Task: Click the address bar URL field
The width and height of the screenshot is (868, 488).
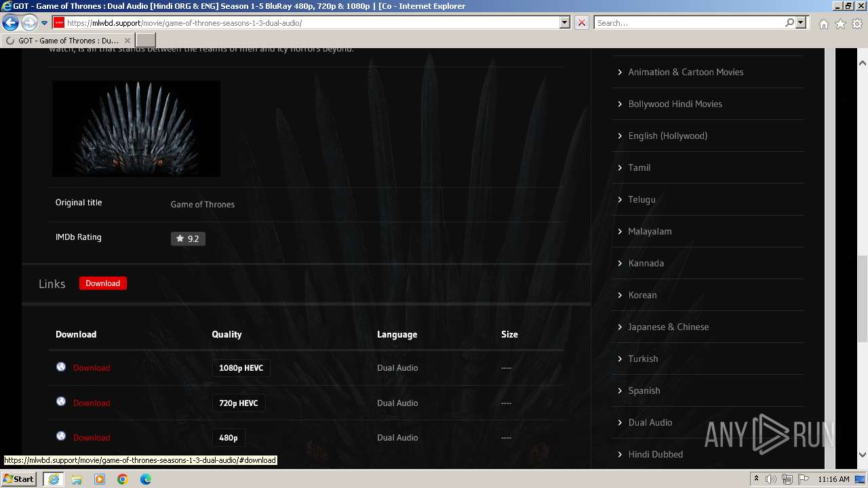Action: [312, 23]
